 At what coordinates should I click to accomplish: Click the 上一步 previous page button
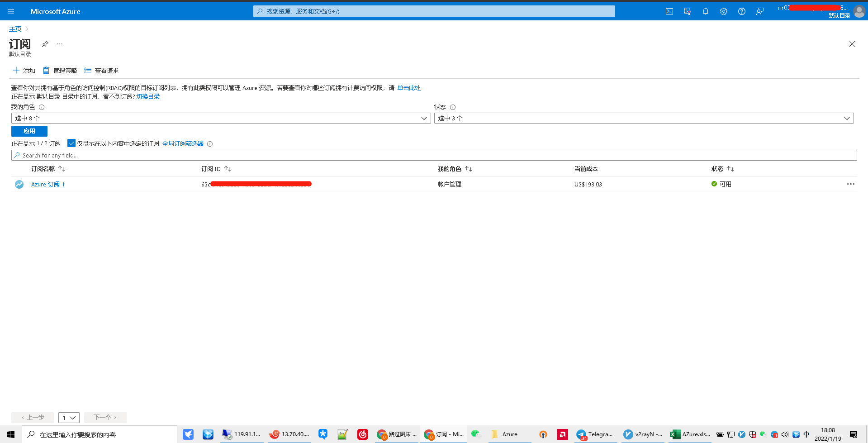(33, 417)
